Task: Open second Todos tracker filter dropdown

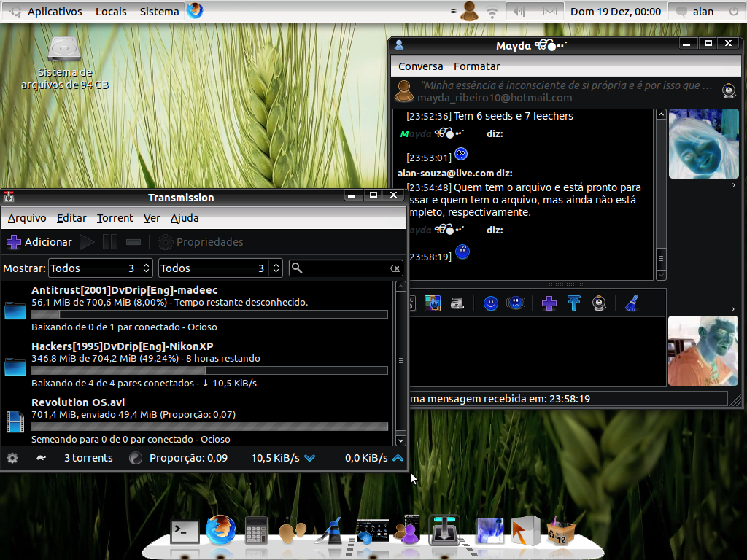Action: tap(220, 268)
